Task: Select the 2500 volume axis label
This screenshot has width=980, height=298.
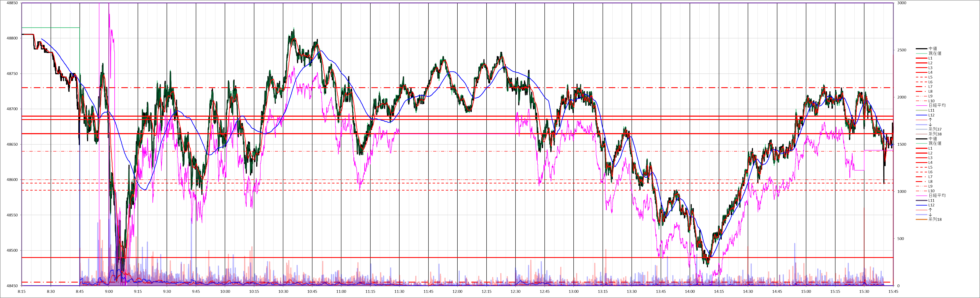Action: pos(902,50)
